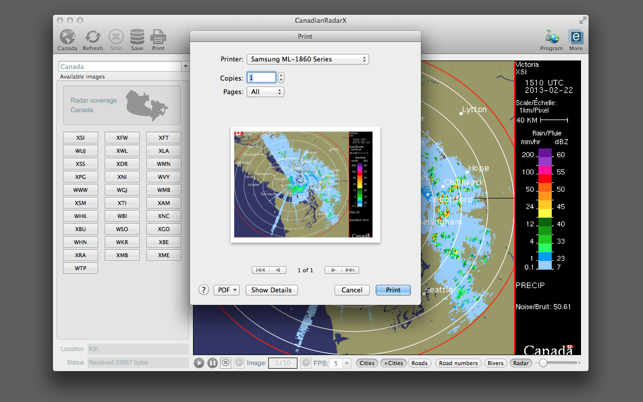
Task: Click the Image frame number field
Action: click(x=283, y=363)
